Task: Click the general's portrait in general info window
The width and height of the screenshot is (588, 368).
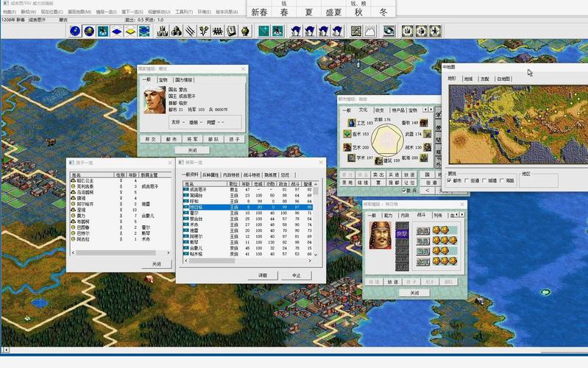Action: (x=380, y=236)
